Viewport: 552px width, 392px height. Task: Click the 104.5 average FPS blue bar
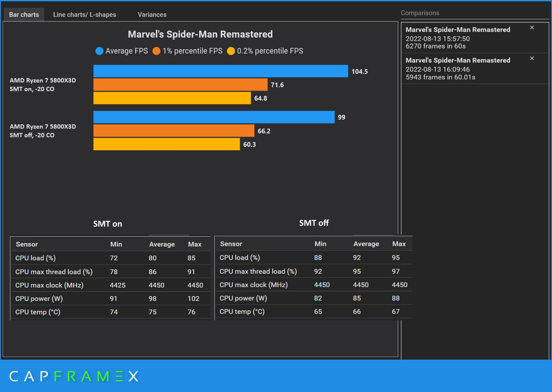221,71
